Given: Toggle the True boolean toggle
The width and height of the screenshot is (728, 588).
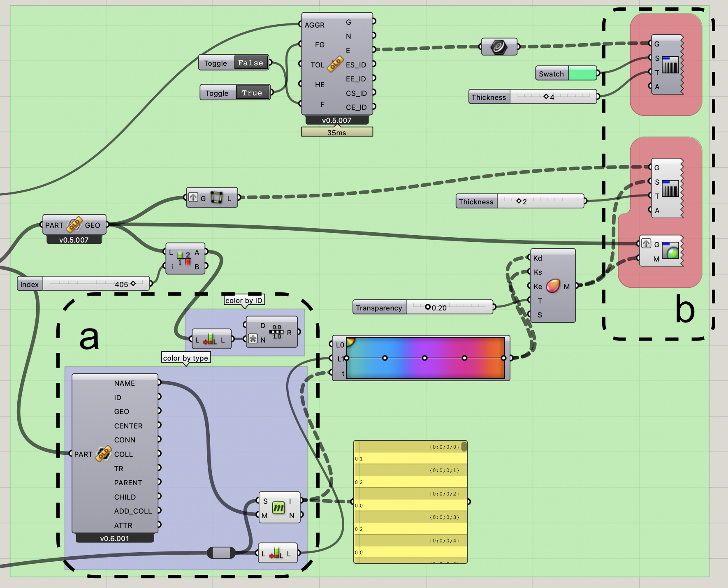Looking at the screenshot, I should click(252, 93).
